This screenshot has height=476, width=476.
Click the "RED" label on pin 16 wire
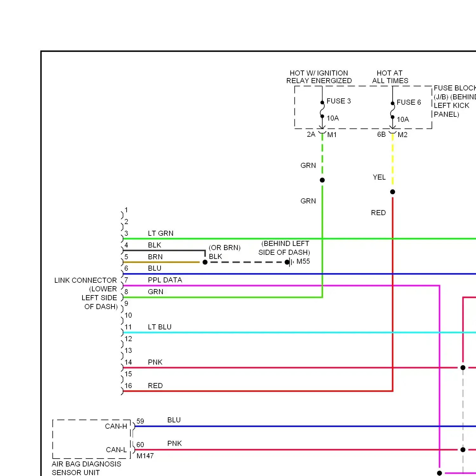point(155,386)
